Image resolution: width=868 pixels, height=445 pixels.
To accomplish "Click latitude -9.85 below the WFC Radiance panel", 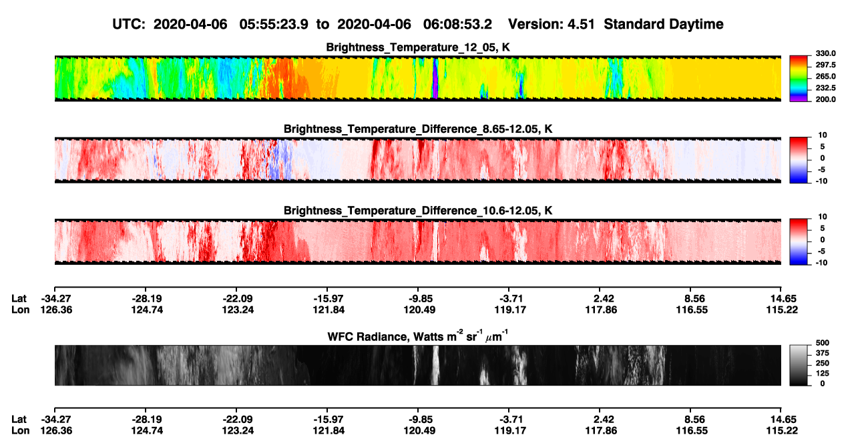I will point(421,420).
